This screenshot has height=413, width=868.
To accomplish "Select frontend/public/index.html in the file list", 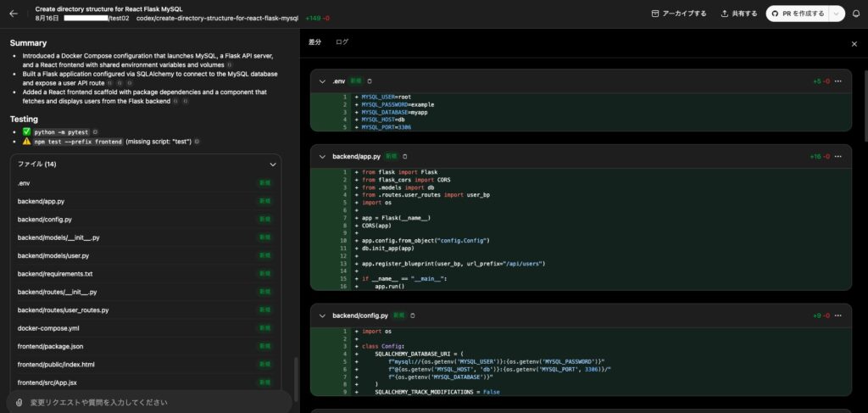I will coord(146,365).
